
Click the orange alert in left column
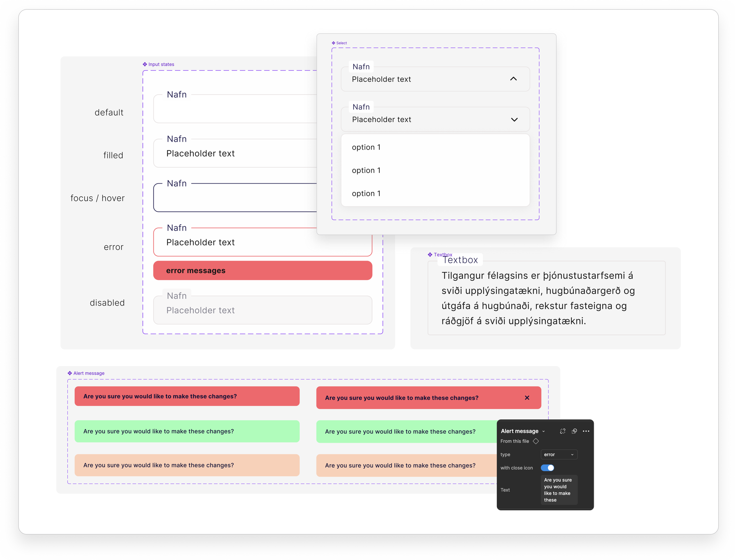click(x=187, y=465)
